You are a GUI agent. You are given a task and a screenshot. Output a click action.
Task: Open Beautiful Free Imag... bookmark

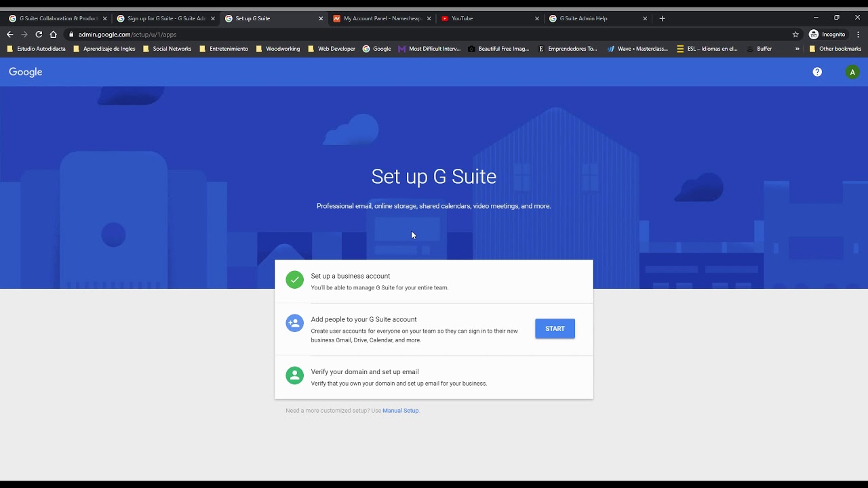[x=498, y=49]
